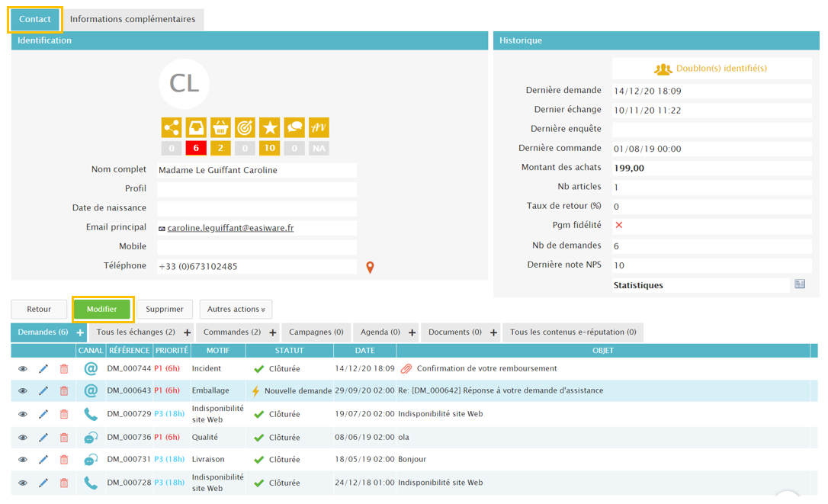Open the map pin next to Téléphone
This screenshot has height=504, width=828.
370,268
